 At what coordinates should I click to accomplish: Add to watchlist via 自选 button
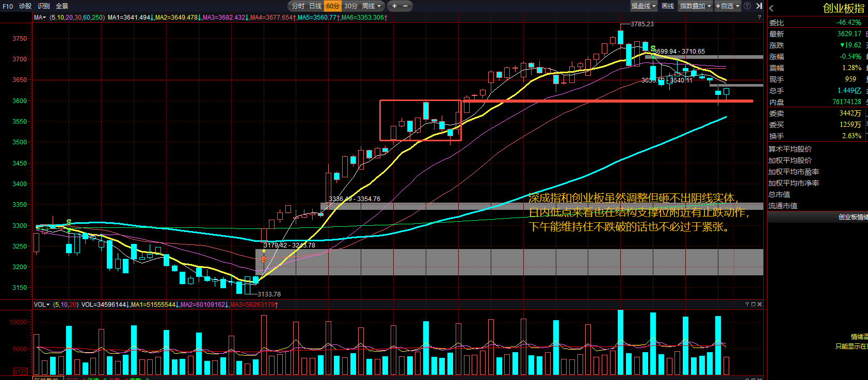727,6
